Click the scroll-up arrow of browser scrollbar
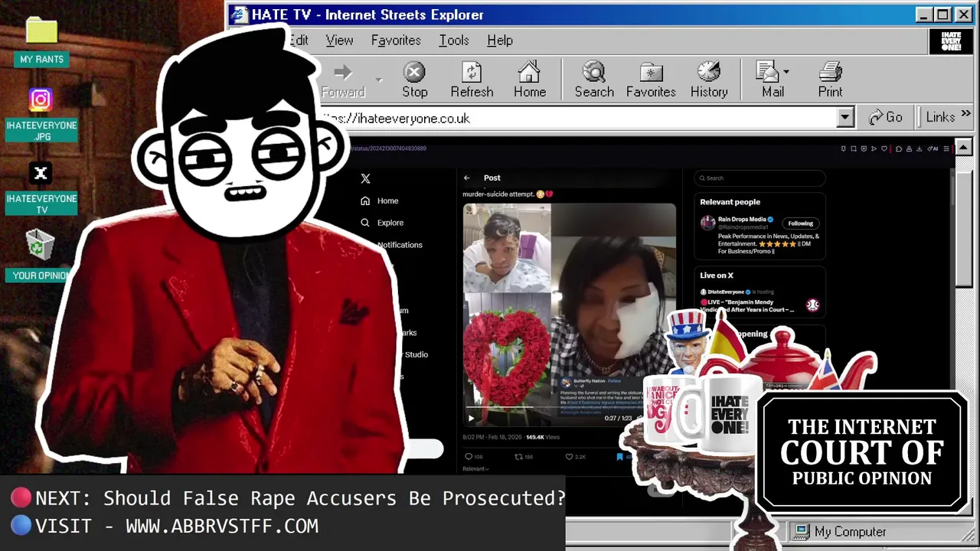Viewport: 980px width, 551px height. tap(964, 147)
